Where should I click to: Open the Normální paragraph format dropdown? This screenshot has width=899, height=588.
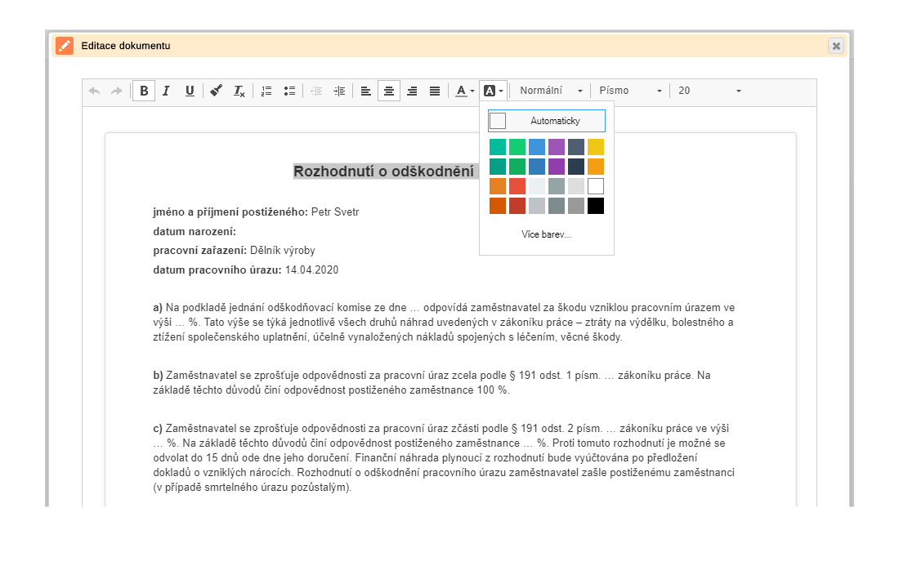point(551,91)
